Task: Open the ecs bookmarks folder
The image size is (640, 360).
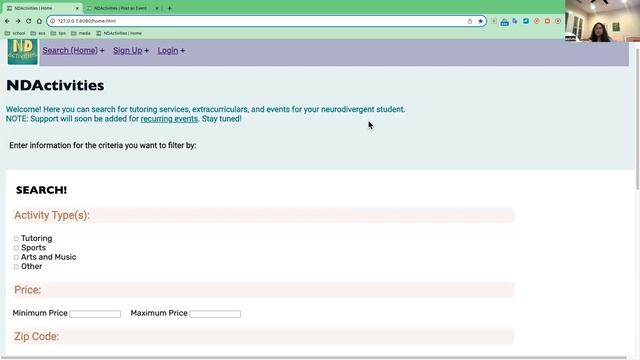Action: (38, 33)
